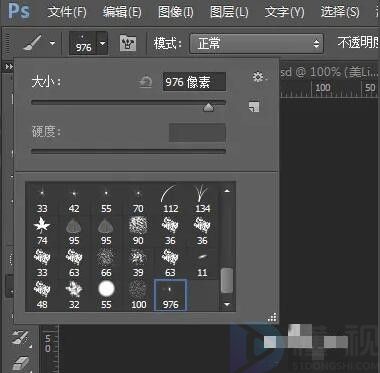Viewport: 380px width, 373px height.
Task: Click the brush list scroll up arrow
Action: tap(227, 191)
